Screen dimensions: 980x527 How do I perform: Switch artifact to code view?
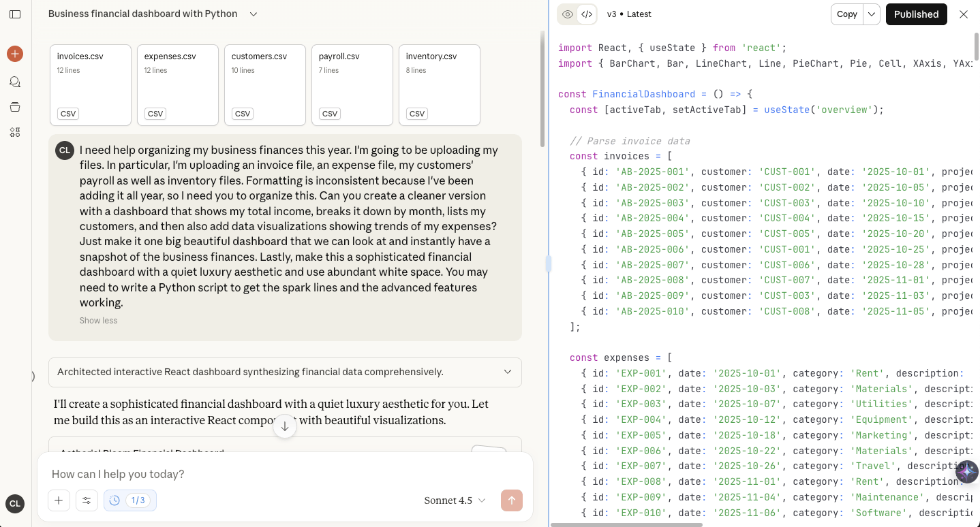click(x=586, y=14)
